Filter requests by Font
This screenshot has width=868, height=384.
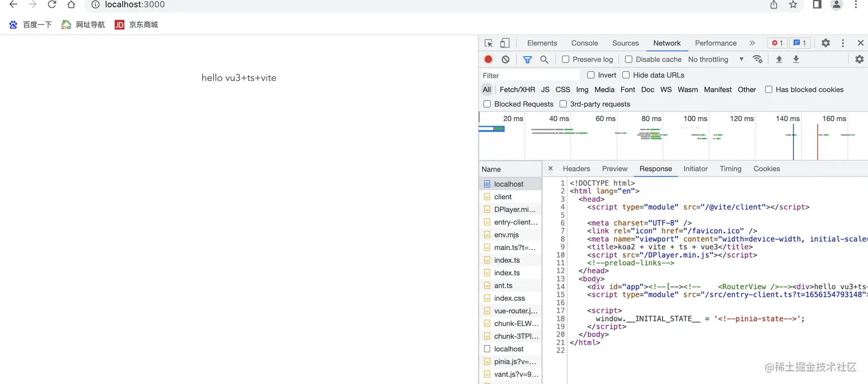[x=628, y=90]
